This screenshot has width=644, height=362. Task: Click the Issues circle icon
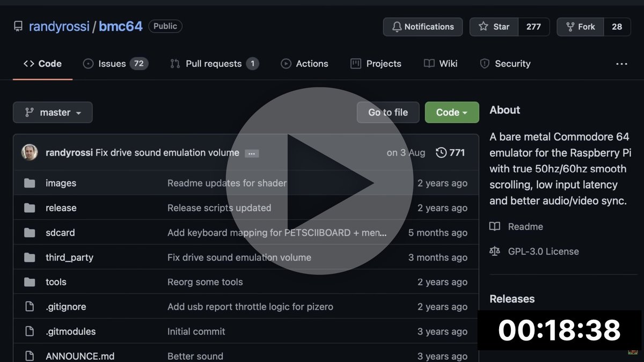coord(88,63)
